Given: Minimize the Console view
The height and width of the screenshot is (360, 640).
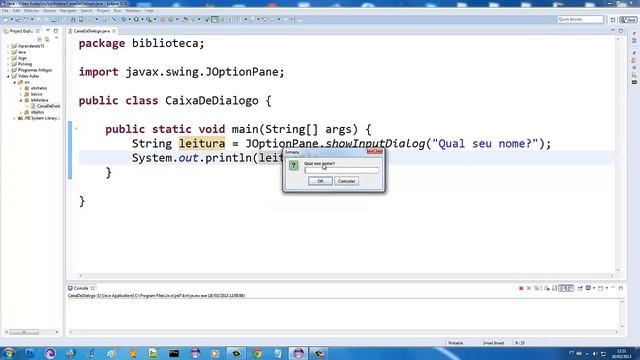Looking at the screenshot, I should coord(613,288).
